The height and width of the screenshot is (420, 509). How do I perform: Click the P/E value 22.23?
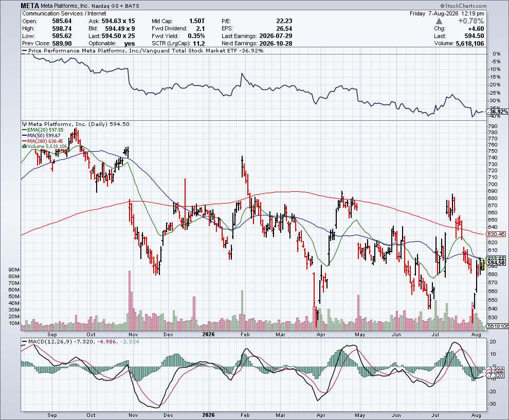coord(284,21)
